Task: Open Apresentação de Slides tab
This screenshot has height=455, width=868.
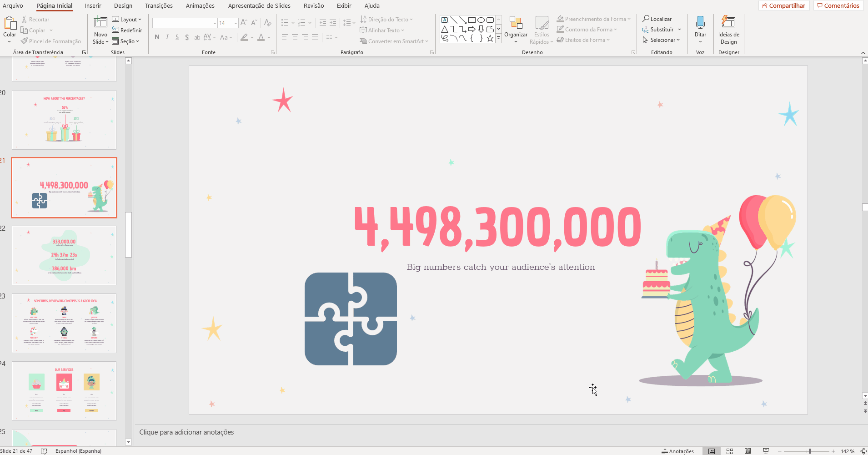Action: (x=259, y=5)
